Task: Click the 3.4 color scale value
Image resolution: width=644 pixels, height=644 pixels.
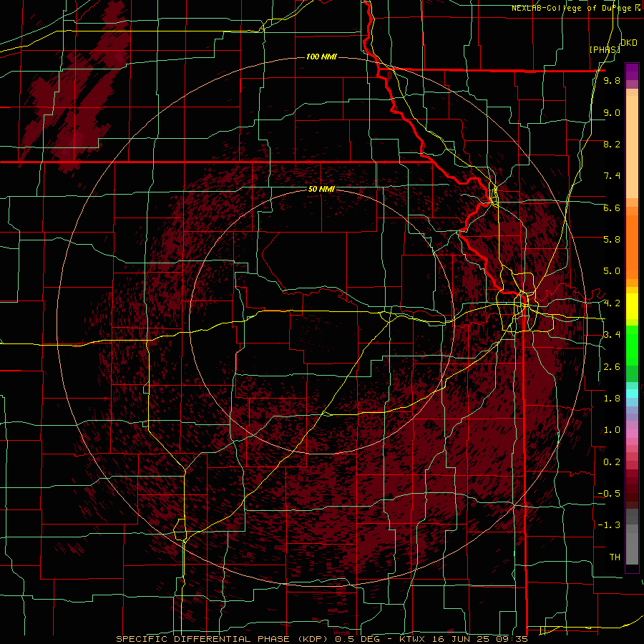Action: point(612,335)
